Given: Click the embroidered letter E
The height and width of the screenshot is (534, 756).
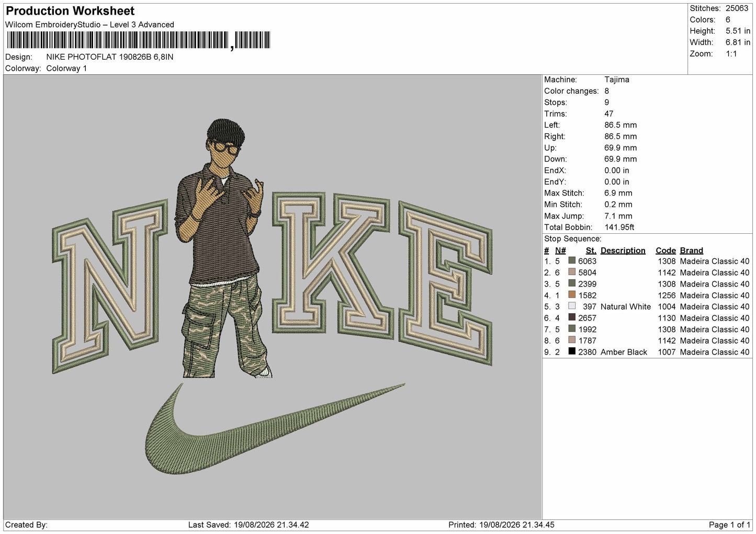Looking at the screenshot, I should (445, 283).
